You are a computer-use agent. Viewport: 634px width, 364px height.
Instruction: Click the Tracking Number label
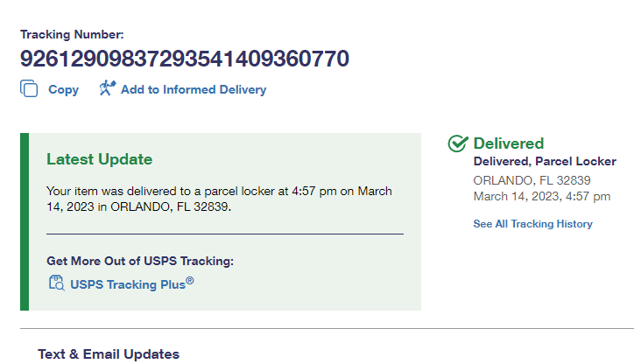click(x=72, y=35)
